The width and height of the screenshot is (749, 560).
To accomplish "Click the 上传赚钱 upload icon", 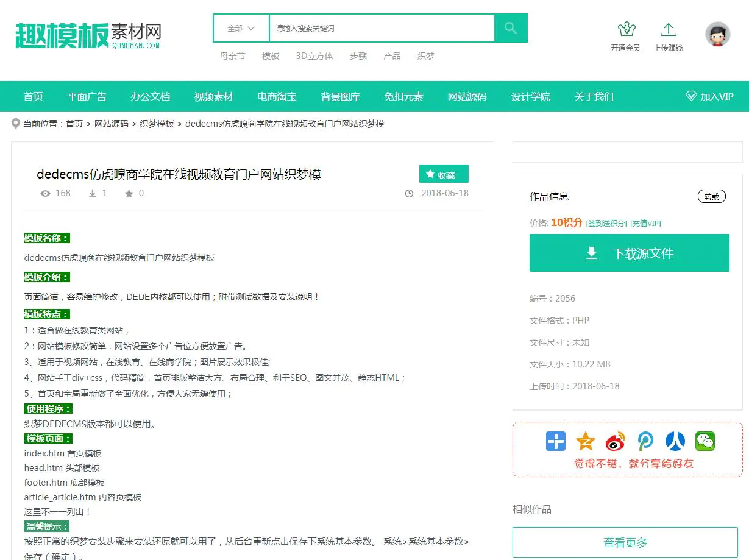I will [x=669, y=29].
